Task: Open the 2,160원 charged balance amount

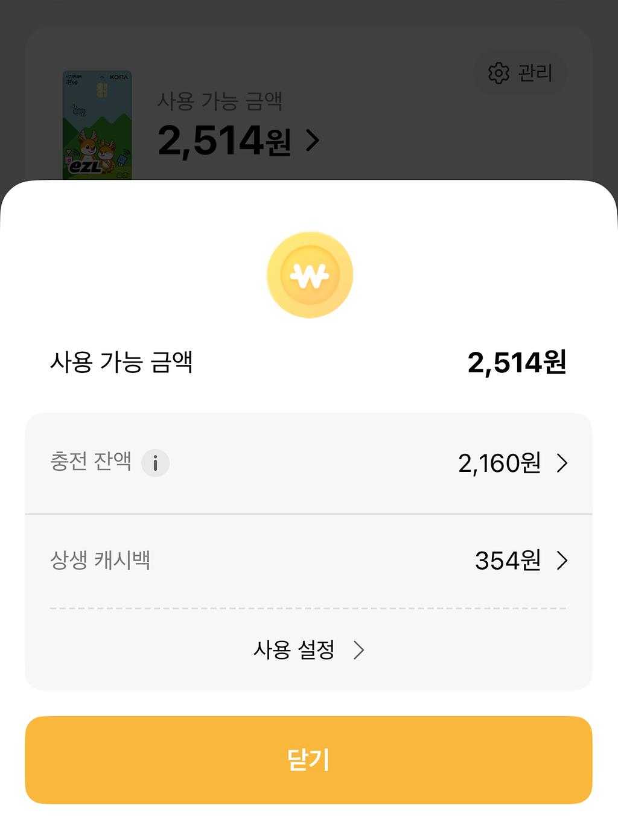Action: 499,463
